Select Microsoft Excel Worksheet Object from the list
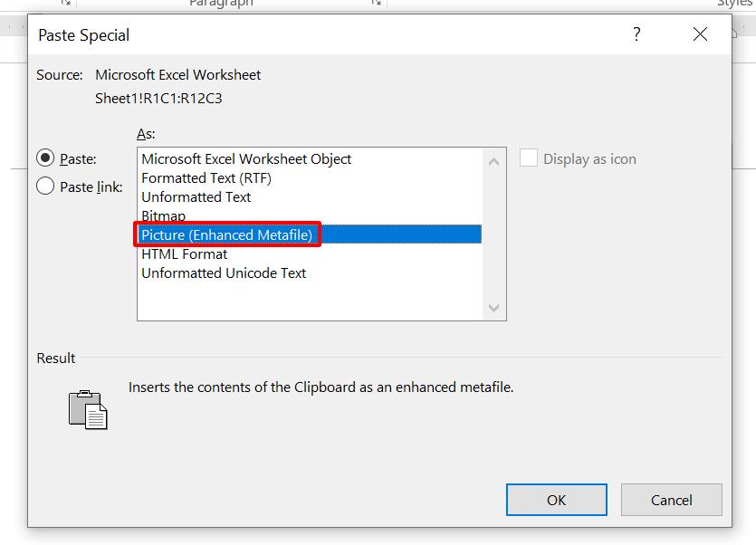The image size is (756, 545). pyautogui.click(x=245, y=158)
